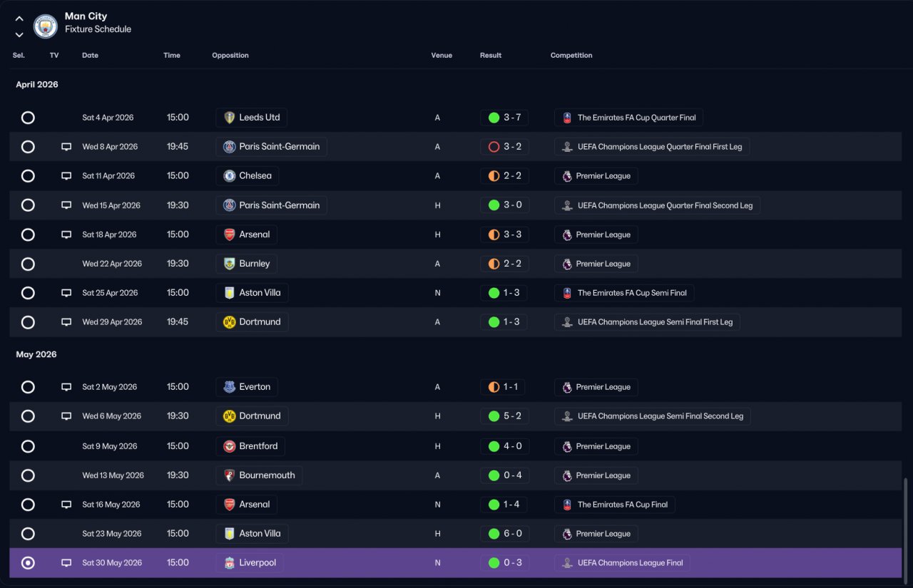Select the 8 Apr Paris Saint-Germain fixture radio
Image resolution: width=913 pixels, height=588 pixels.
coord(28,147)
